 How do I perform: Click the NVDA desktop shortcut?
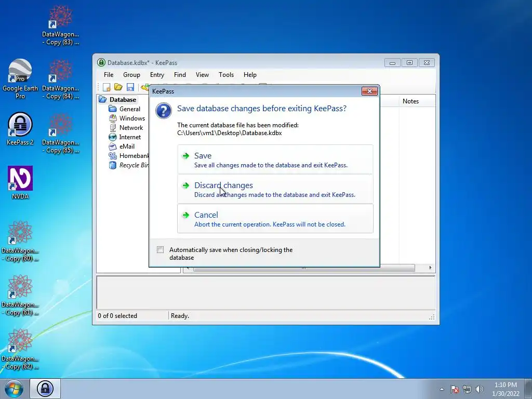pos(20,182)
